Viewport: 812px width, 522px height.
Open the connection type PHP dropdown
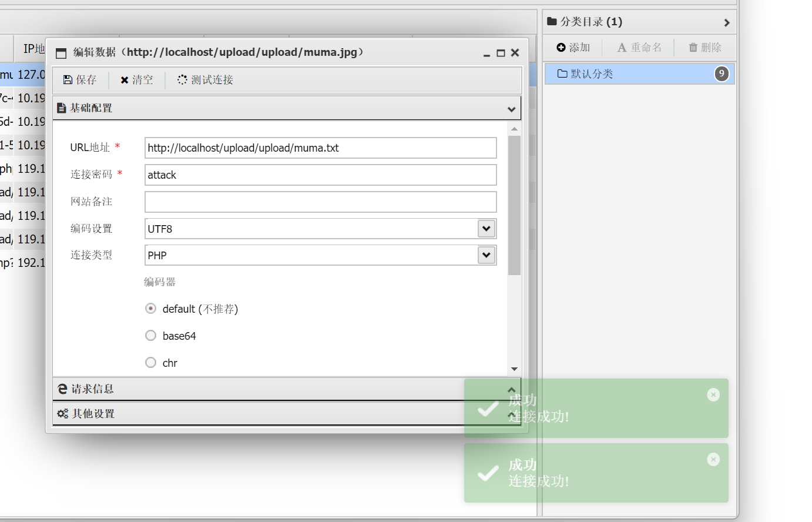486,255
